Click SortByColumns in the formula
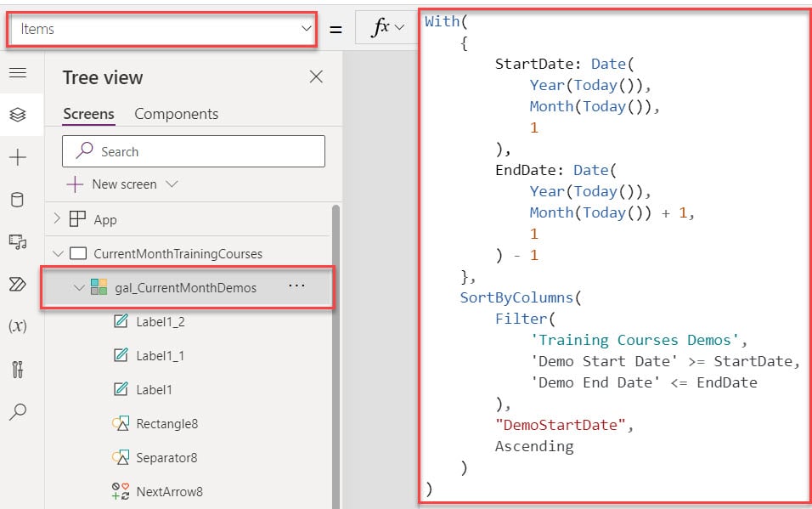812x509 pixels. [x=516, y=297]
